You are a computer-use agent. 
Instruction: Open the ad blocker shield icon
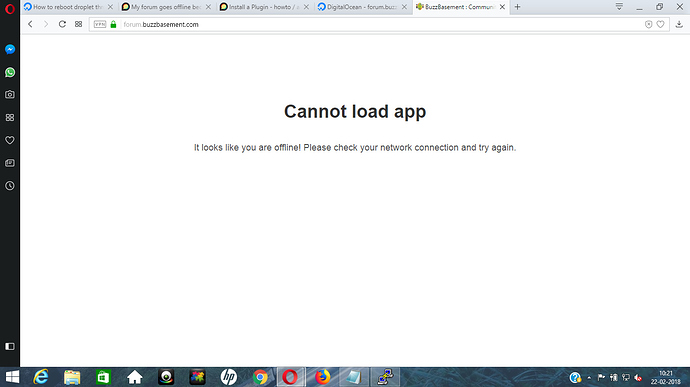648,25
